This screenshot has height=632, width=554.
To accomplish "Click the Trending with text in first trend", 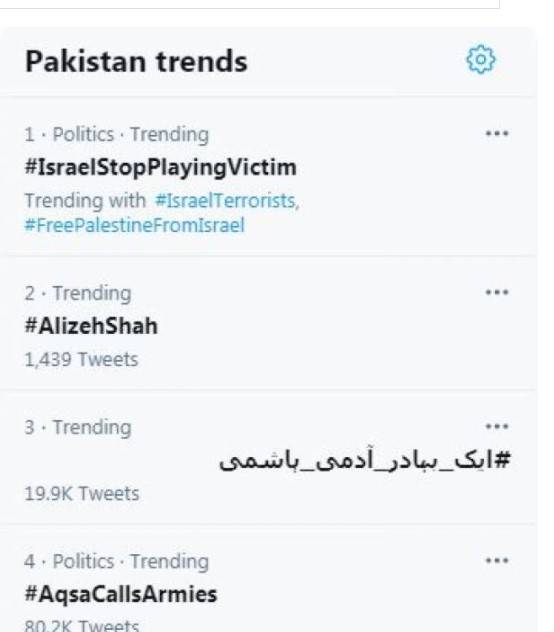I will (85, 201).
